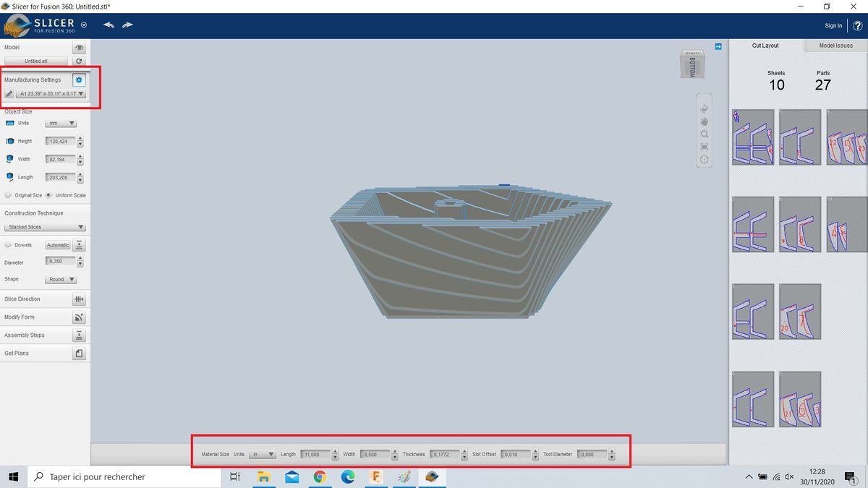Open the Get Plans export icon

[x=80, y=354]
